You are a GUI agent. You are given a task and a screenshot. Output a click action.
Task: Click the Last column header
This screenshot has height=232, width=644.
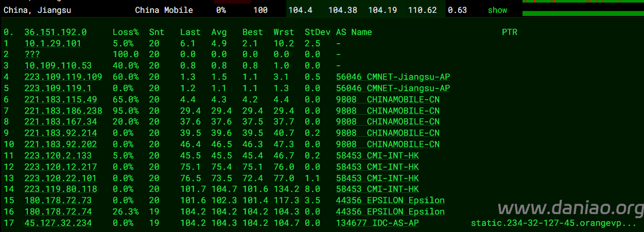click(190, 32)
